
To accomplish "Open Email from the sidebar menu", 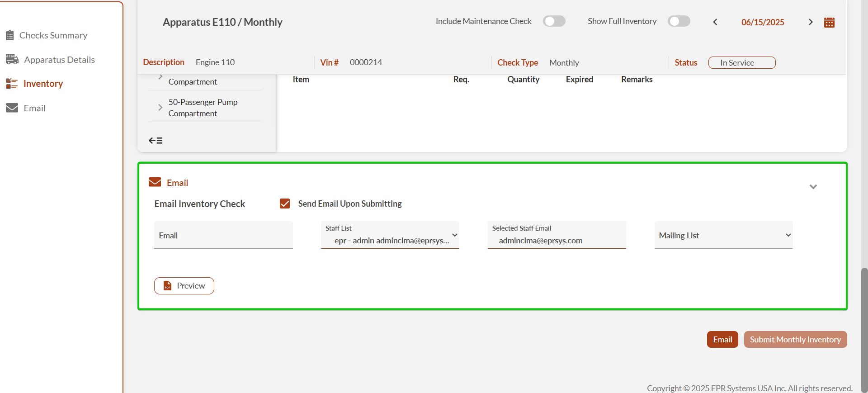I will point(34,108).
